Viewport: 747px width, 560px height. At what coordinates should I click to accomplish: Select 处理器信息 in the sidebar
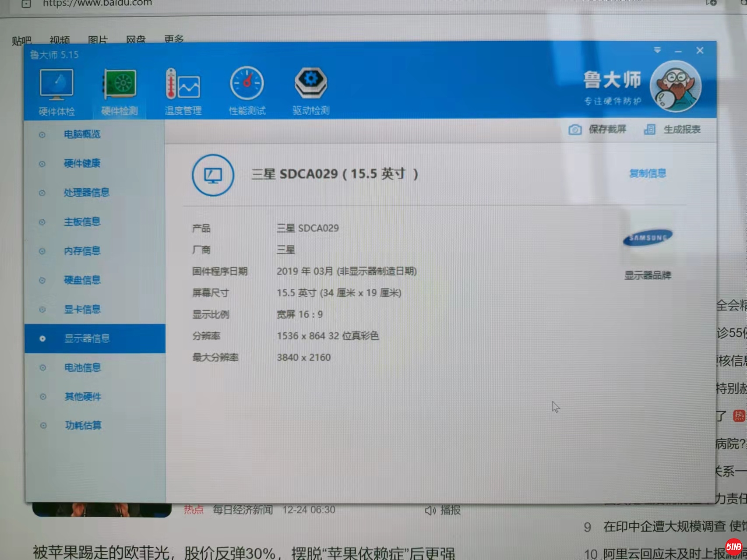point(86,193)
